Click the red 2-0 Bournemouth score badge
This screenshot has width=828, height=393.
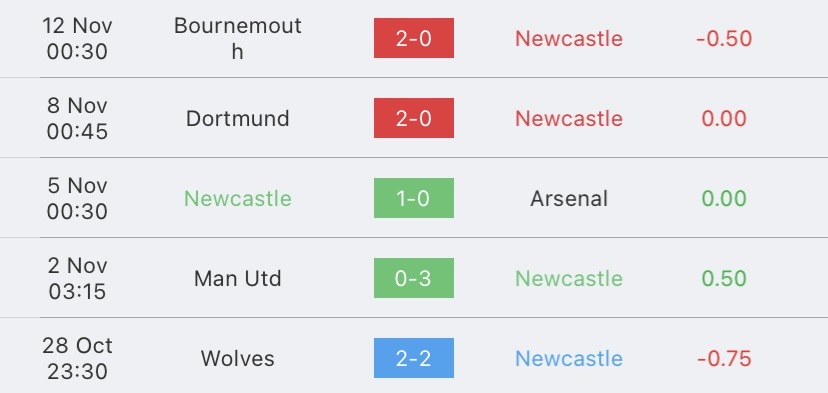[413, 38]
